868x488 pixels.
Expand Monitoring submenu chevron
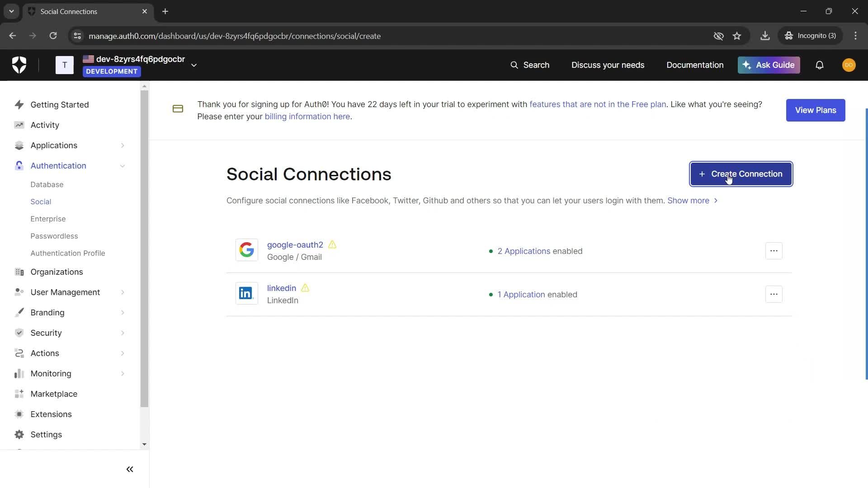point(123,374)
